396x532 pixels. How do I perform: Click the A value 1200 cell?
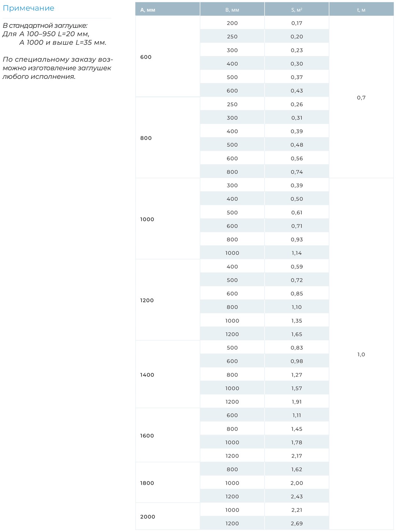click(168, 300)
